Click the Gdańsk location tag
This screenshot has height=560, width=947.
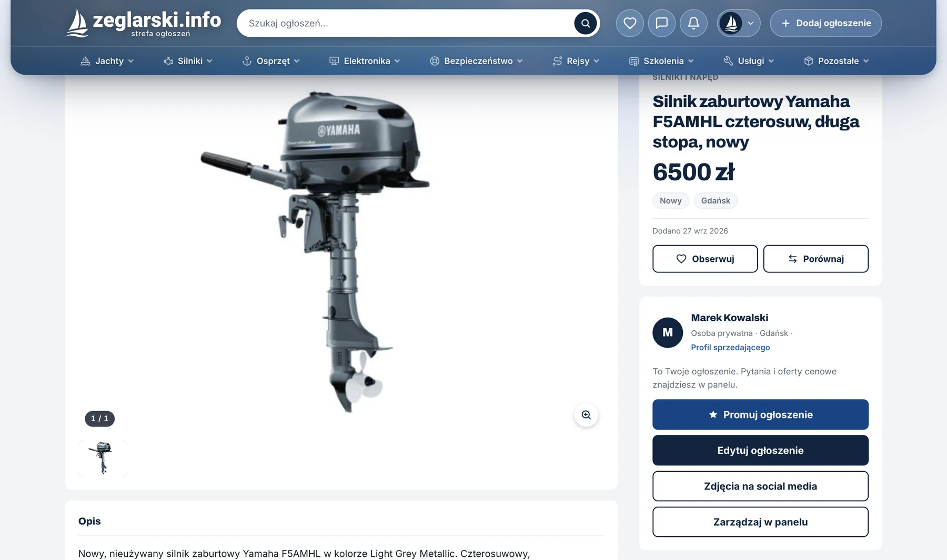tap(716, 200)
